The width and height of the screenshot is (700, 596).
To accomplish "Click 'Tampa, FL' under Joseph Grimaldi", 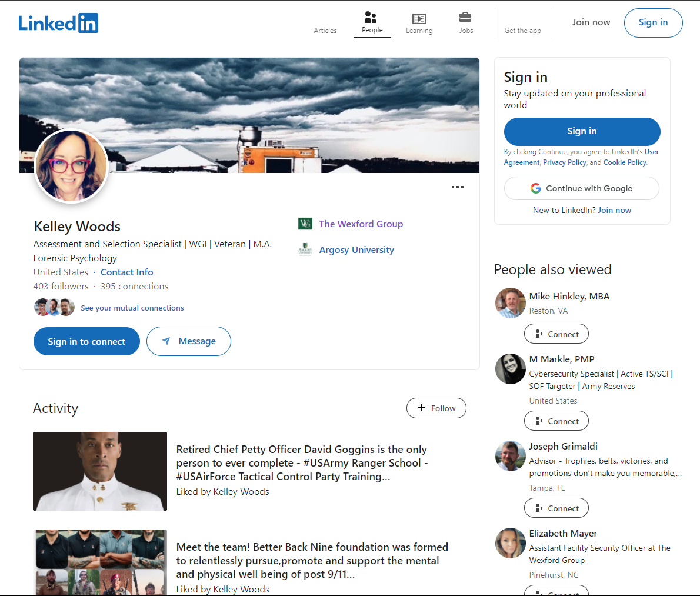I will (x=547, y=488).
